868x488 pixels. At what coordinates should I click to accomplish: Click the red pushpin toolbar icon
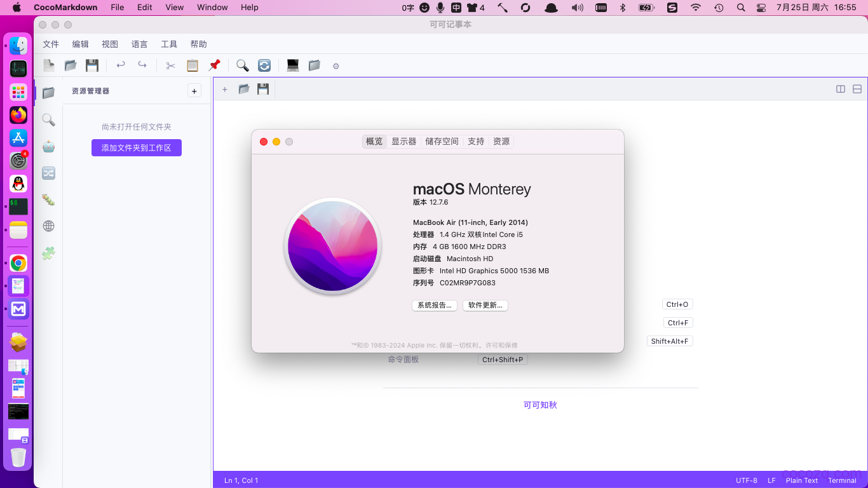click(214, 65)
